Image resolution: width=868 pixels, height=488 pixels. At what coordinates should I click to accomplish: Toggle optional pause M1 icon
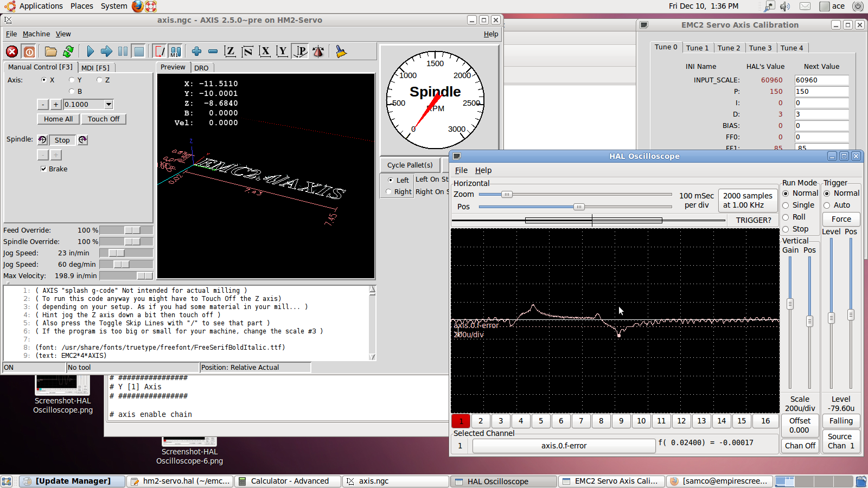[175, 52]
